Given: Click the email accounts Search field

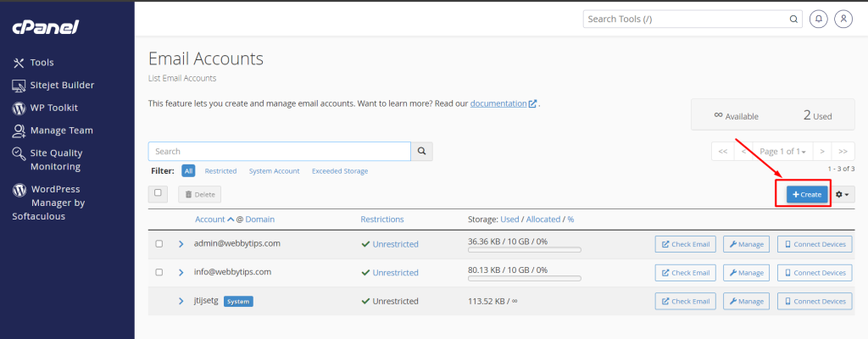Looking at the screenshot, I should (279, 151).
